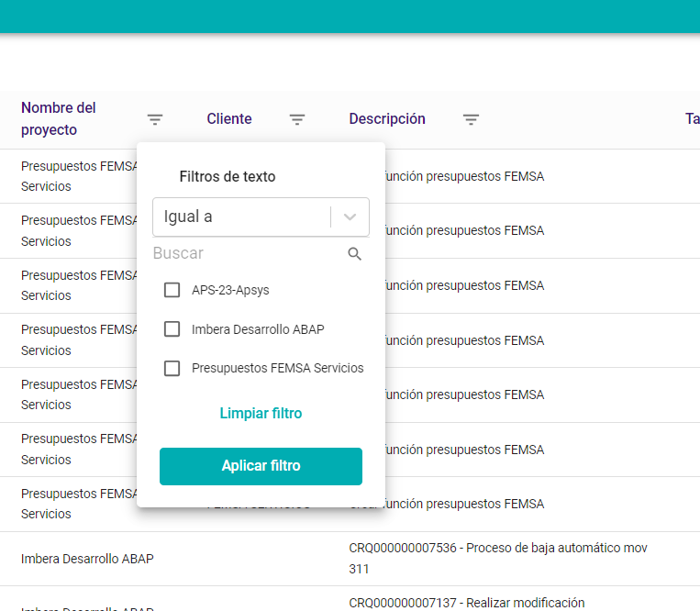700x611 pixels.
Task: Select the Cliente column header
Action: [228, 119]
